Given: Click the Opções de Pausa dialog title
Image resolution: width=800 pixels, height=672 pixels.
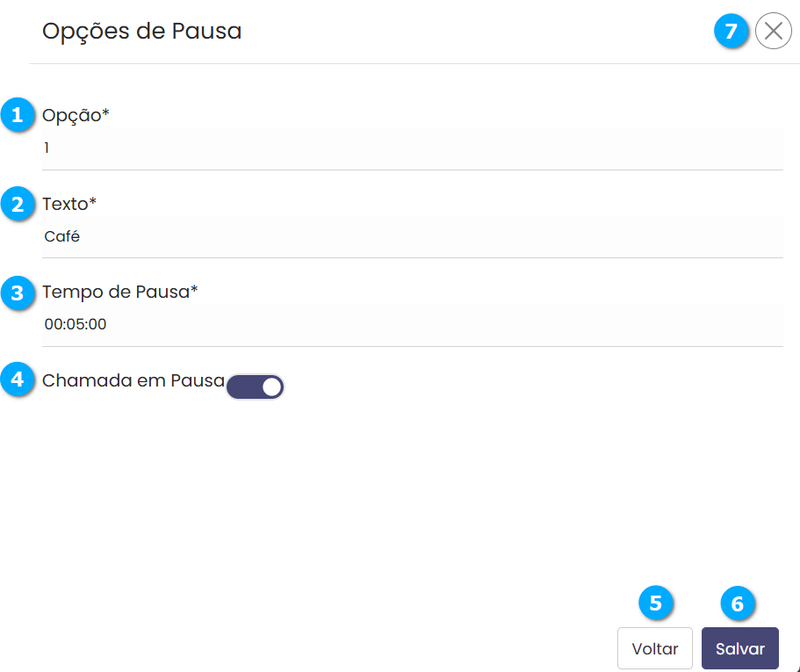Looking at the screenshot, I should 141,32.
